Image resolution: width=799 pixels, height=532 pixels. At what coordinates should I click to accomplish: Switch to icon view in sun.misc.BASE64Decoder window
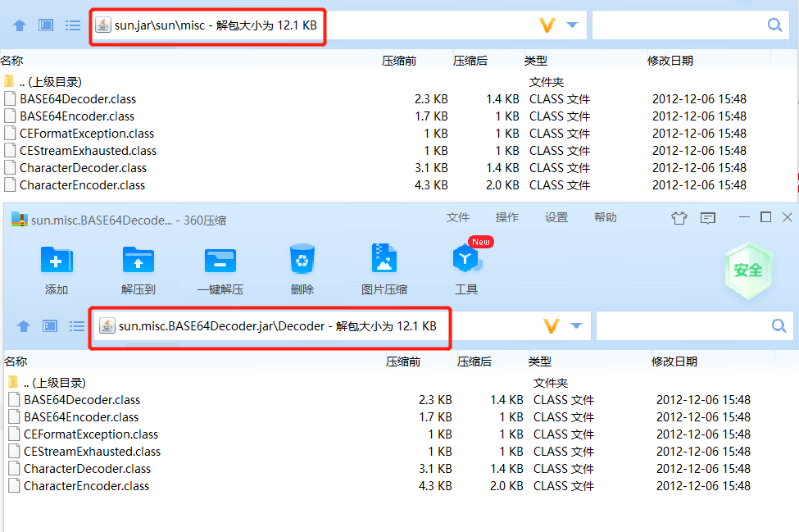coord(50,326)
